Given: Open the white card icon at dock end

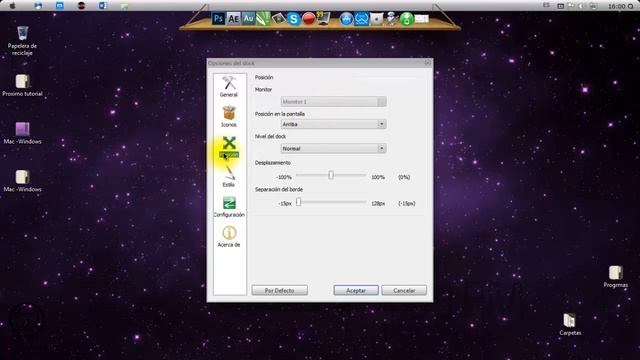Looking at the screenshot, I should tap(421, 19).
